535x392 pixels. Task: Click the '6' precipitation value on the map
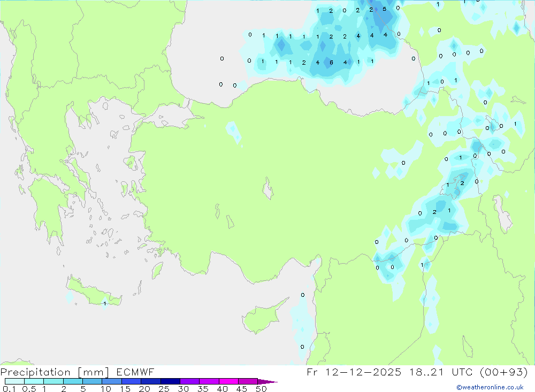coord(331,63)
